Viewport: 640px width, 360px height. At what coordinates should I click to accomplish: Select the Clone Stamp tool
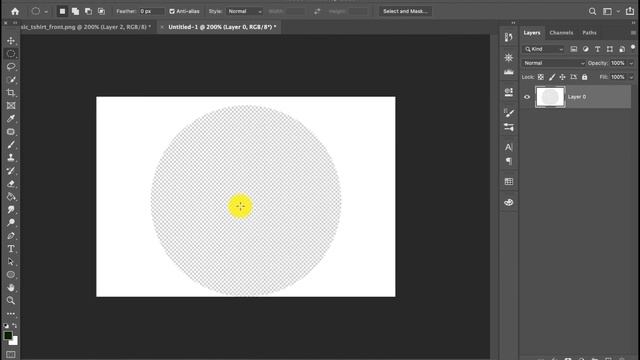point(11,158)
